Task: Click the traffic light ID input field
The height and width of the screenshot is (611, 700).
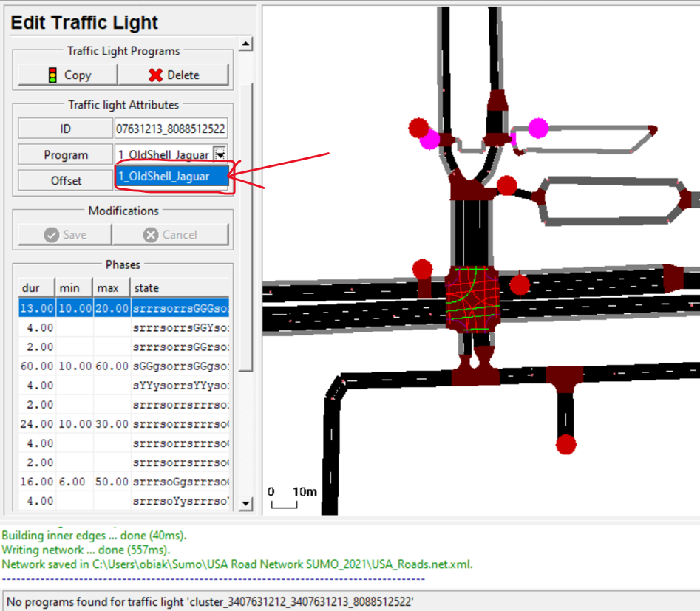Action: (x=171, y=129)
